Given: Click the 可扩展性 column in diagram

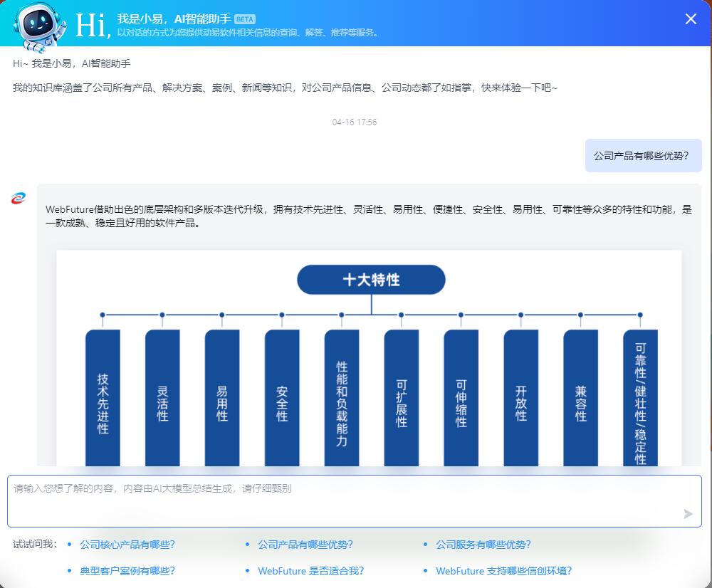Looking at the screenshot, I should pos(402,399).
